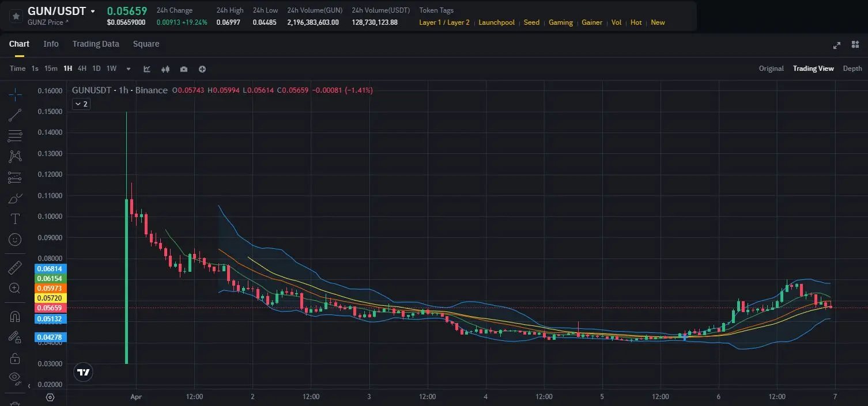This screenshot has height=406, width=868.
Task: Select the 1W interval
Action: tap(111, 69)
